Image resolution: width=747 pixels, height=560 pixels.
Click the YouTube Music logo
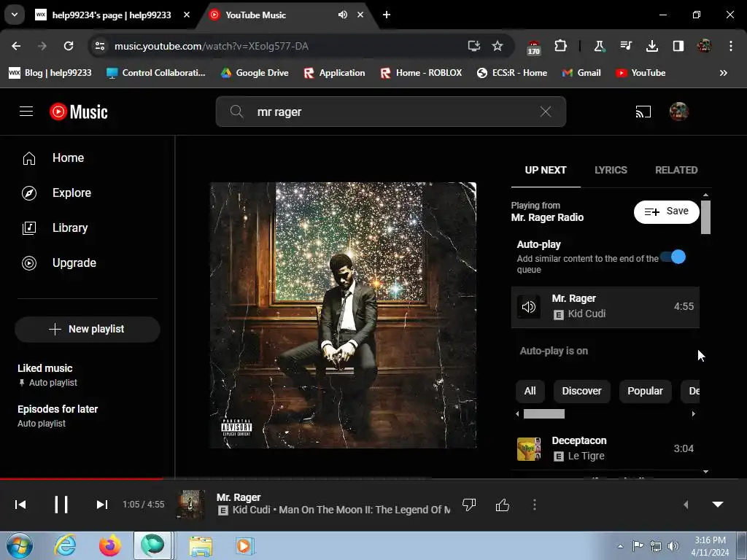coord(79,112)
